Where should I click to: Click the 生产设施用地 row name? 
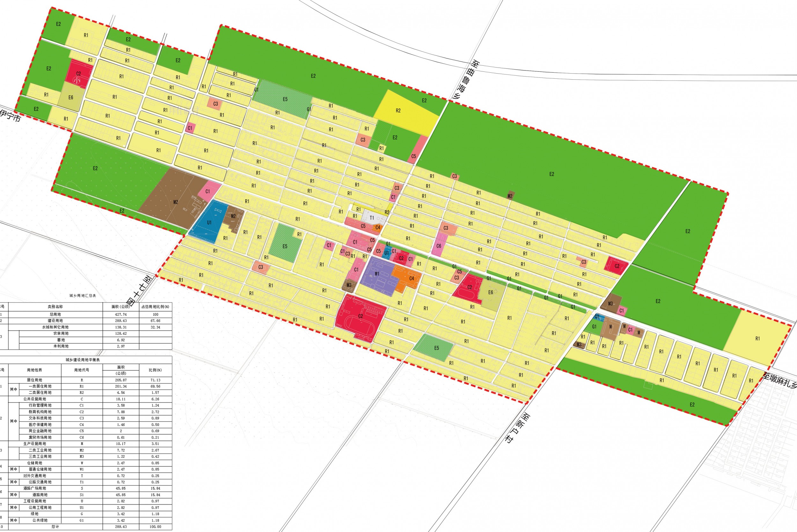pos(35,443)
